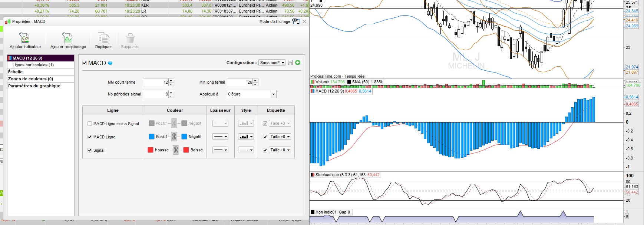Click the Hausse red color swatch
This screenshot has height=225, width=644.
tap(151, 150)
